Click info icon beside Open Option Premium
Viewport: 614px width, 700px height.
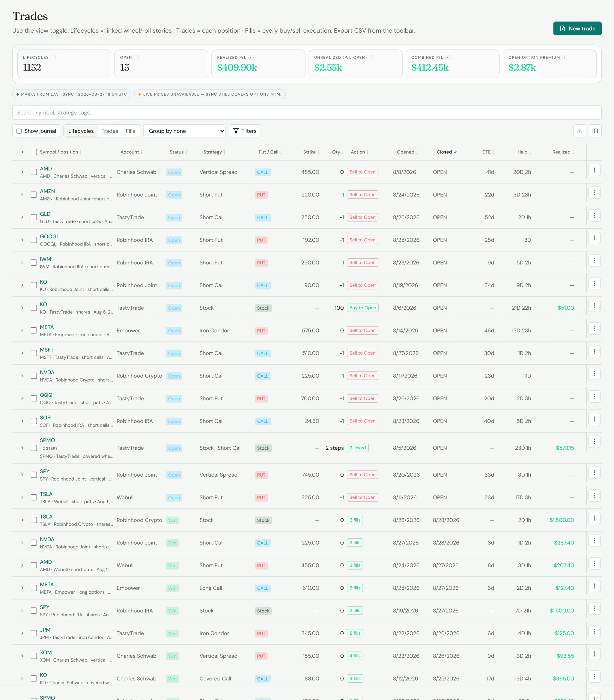(x=565, y=58)
